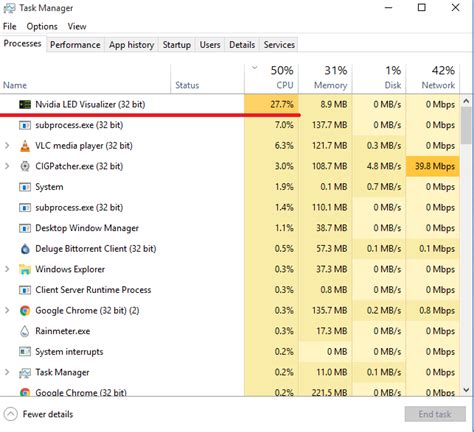Image resolution: width=474 pixels, height=432 pixels.
Task: Expand the VLC media player process group
Action: 7,146
